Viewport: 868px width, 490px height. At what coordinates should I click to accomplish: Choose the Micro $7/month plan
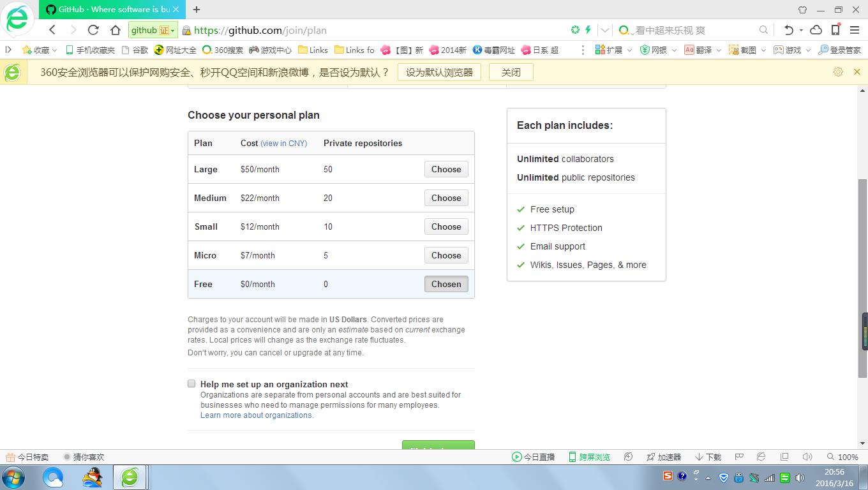446,255
